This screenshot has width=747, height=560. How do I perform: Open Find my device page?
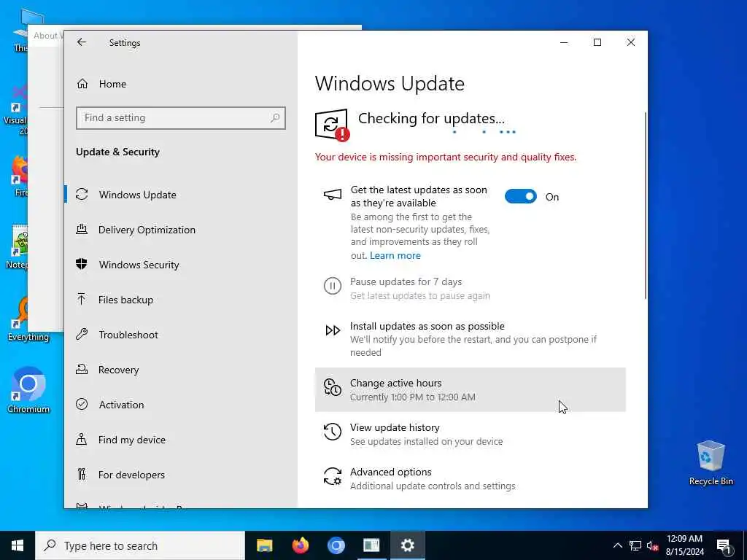pyautogui.click(x=181, y=440)
